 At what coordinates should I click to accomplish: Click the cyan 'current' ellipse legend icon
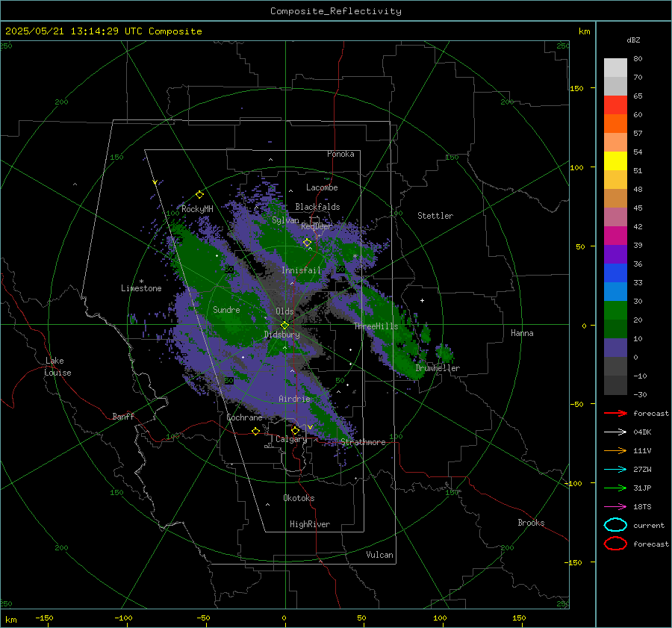(x=615, y=525)
